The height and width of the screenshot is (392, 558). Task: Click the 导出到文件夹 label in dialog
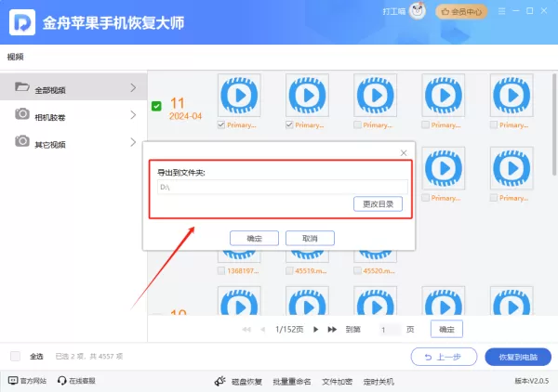click(181, 173)
